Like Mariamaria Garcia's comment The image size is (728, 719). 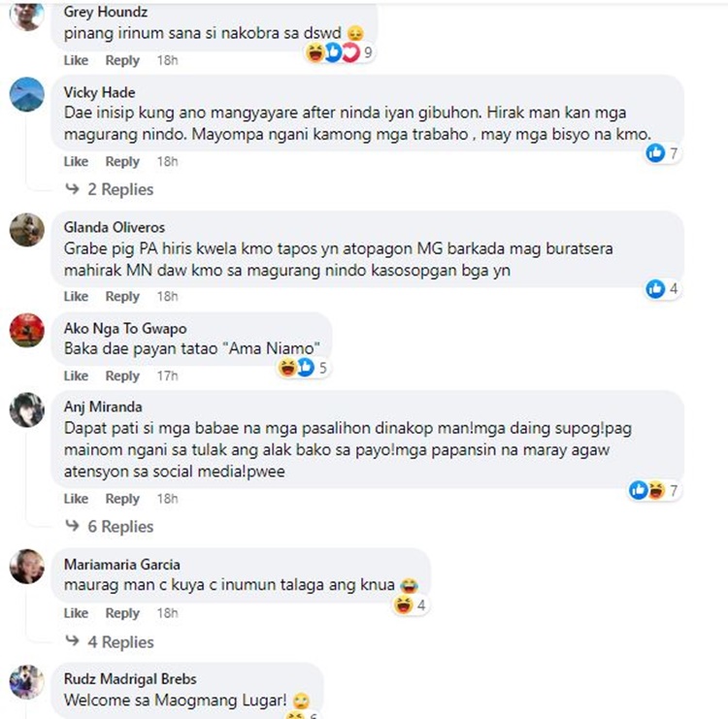click(x=76, y=614)
